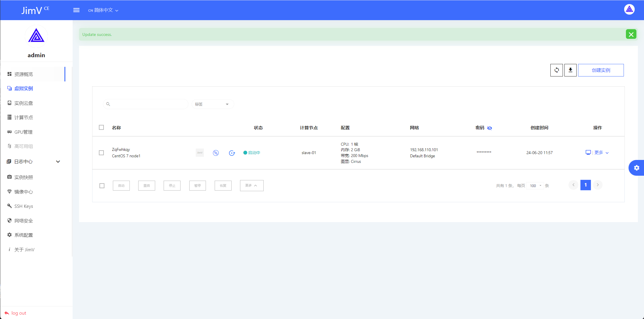The image size is (644, 319).
Task: Toggle password visibility for ZqFwhkqy
Action: (490, 128)
